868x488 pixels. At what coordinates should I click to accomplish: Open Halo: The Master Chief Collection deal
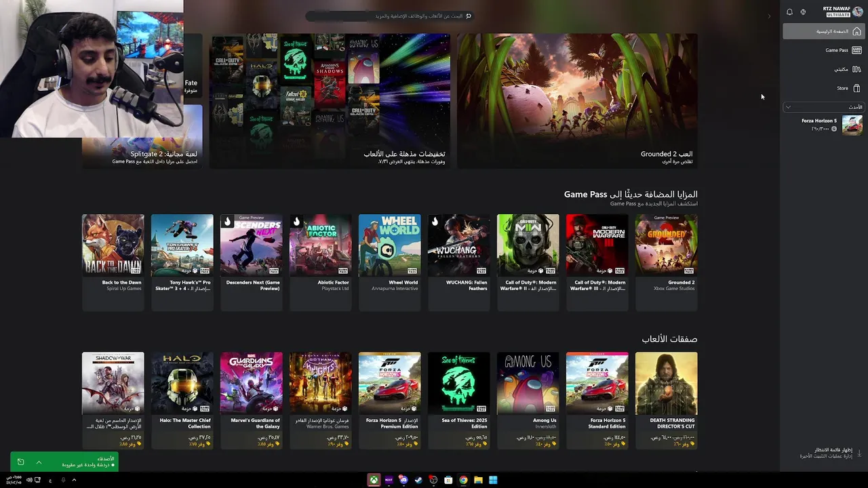coord(182,400)
